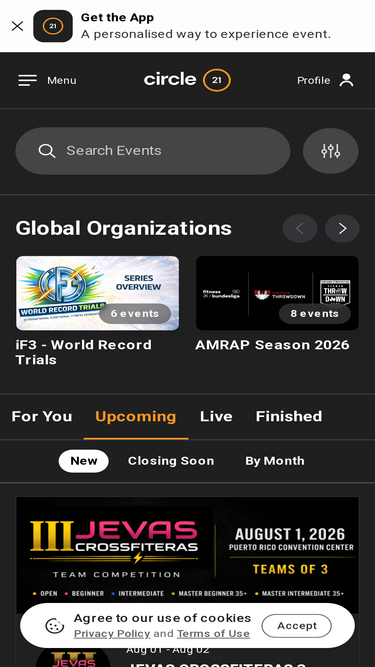
Task: Click the Get the App title
Action: tap(117, 17)
